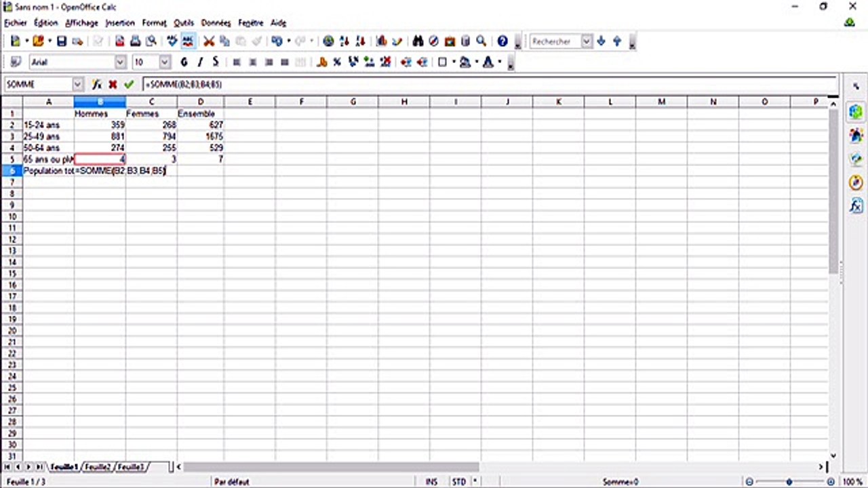Open the Function Wizard fx button

coord(96,85)
